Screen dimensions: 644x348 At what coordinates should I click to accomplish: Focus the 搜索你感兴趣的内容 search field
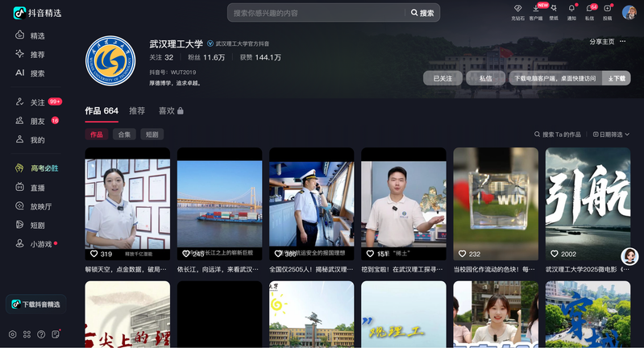pos(316,13)
